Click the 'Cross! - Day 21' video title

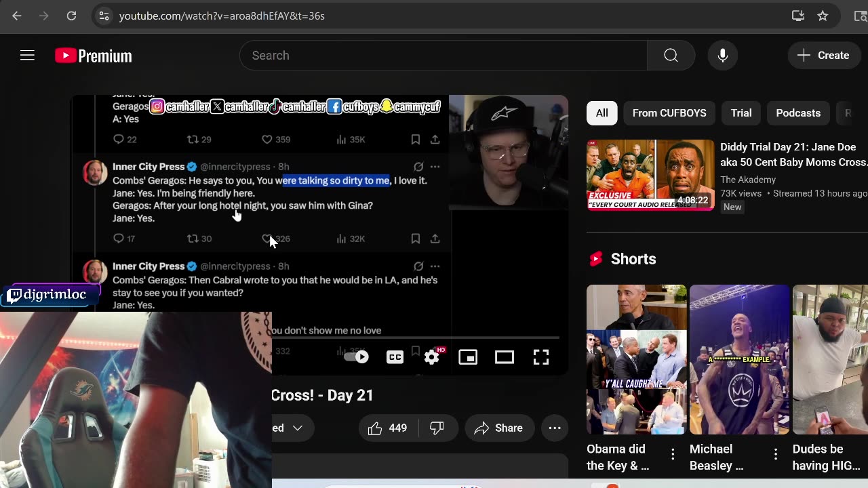322,395
